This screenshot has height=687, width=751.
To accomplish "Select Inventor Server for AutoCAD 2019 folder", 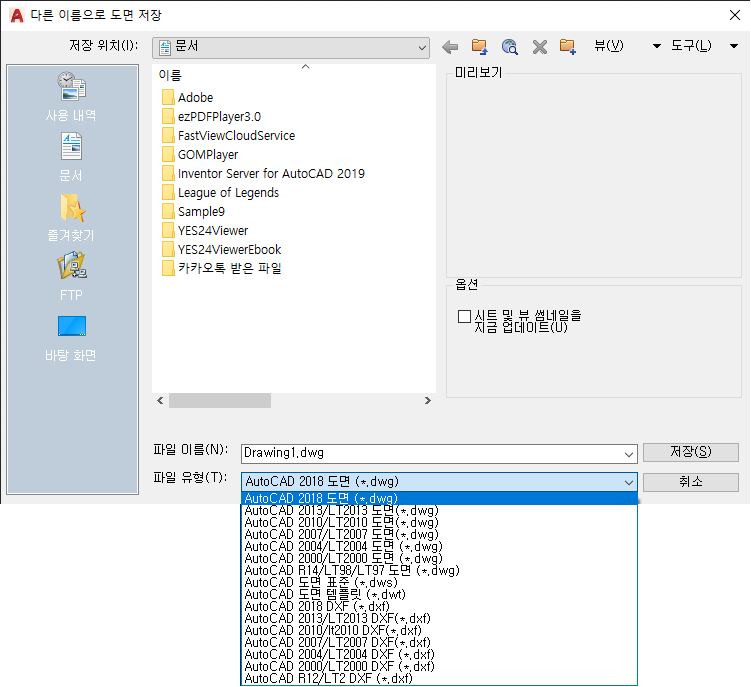I will click(x=263, y=173).
